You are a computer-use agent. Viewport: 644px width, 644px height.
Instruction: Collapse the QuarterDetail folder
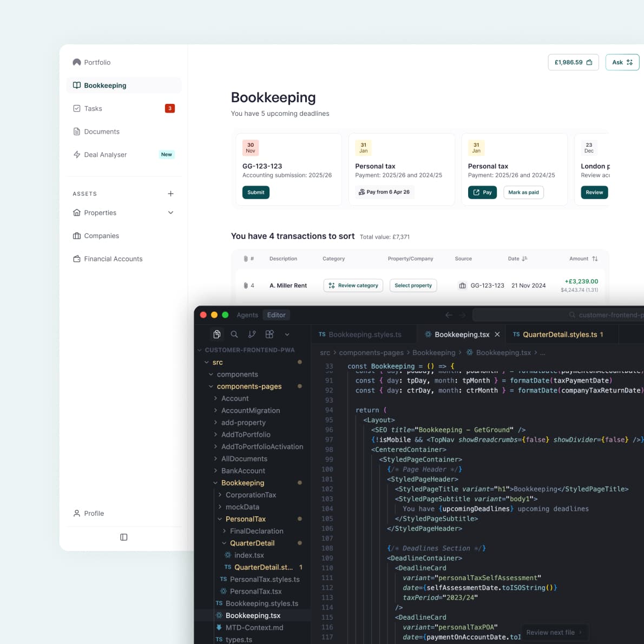225,543
